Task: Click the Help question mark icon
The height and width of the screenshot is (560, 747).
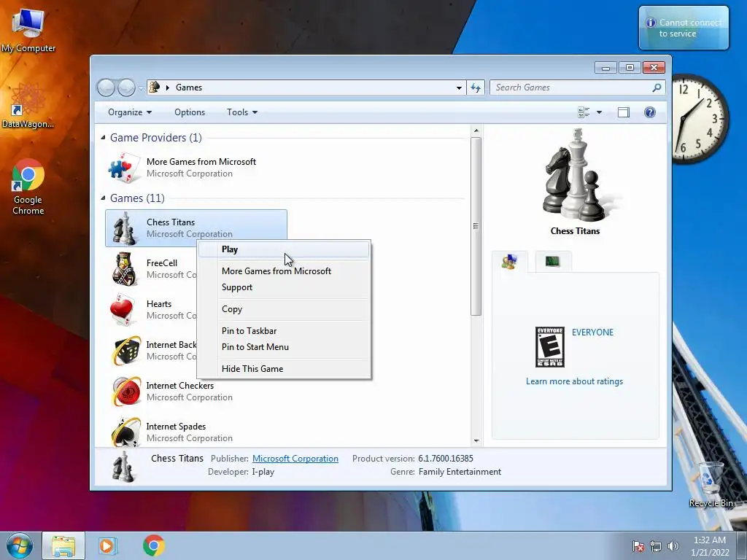Action: pos(649,112)
